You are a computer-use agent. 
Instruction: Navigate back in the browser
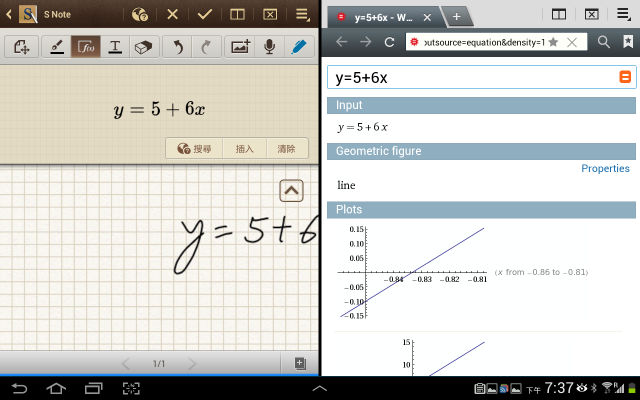[x=342, y=42]
